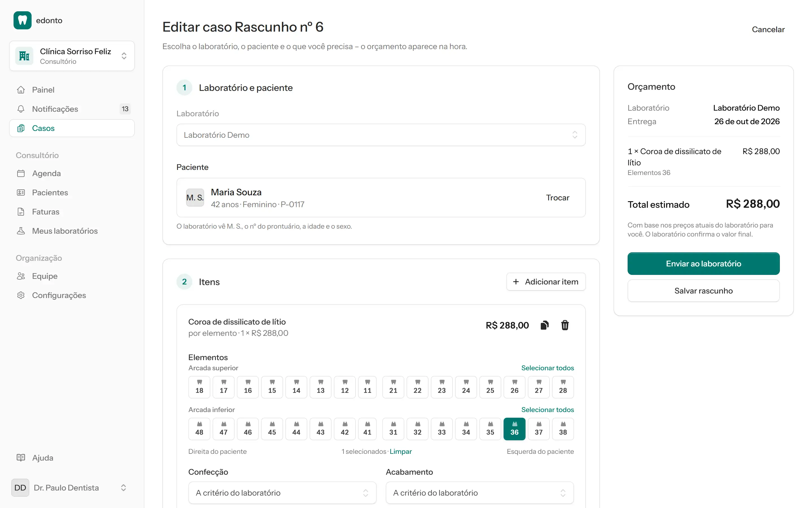This screenshot has width=812, height=508.
Task: Open the Acabamento dropdown
Action: click(480, 492)
